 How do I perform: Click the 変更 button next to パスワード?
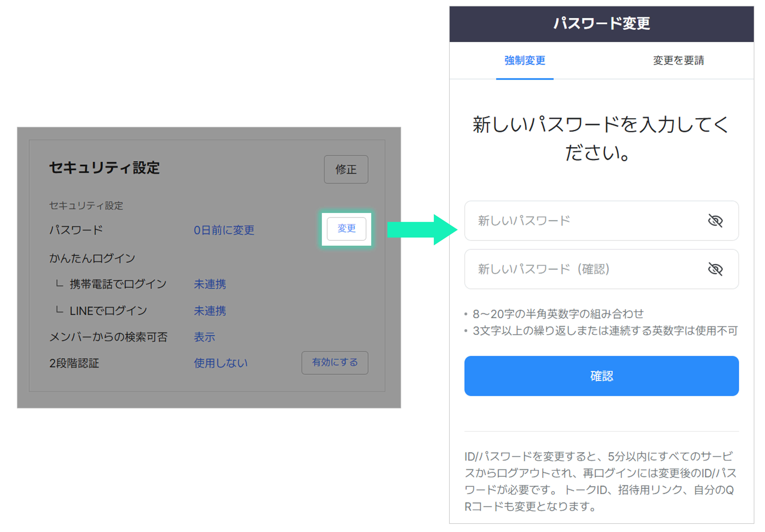pos(346,229)
